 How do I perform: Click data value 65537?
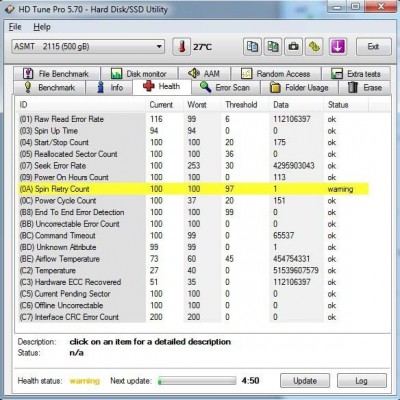tap(284, 235)
